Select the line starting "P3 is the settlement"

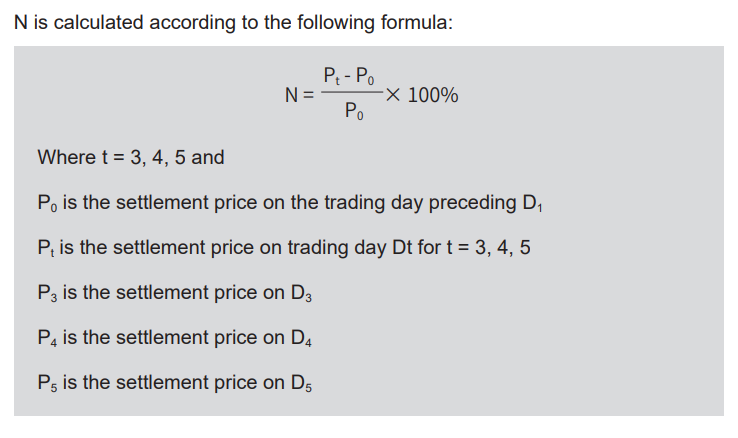click(176, 293)
